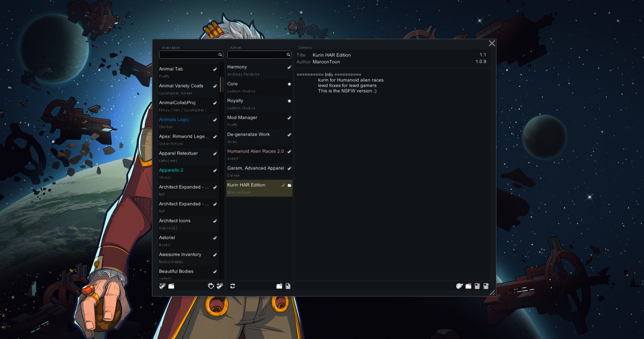
Task: Refresh the mod lists
Action: coord(233,286)
